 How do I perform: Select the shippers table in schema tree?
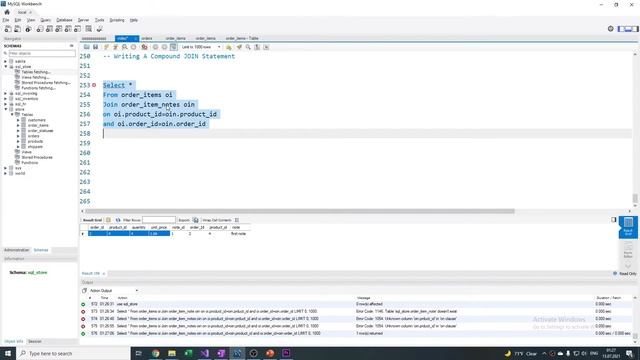coord(35,147)
